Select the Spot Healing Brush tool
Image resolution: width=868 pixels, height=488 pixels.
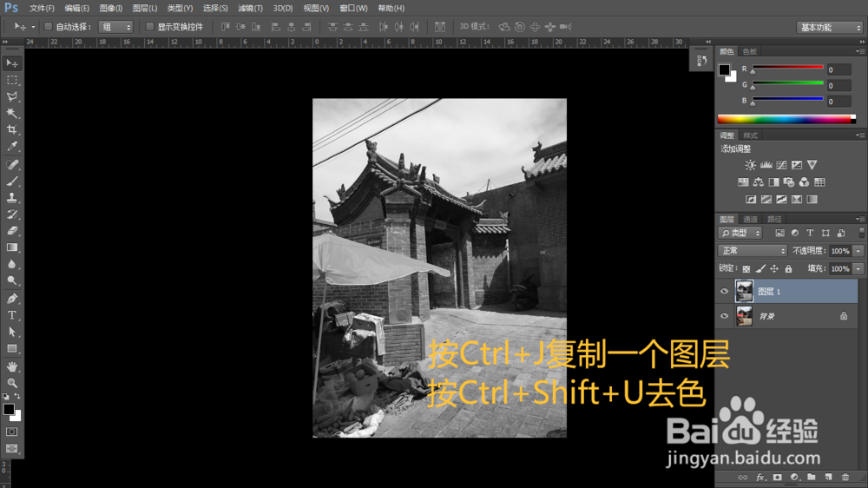11,164
